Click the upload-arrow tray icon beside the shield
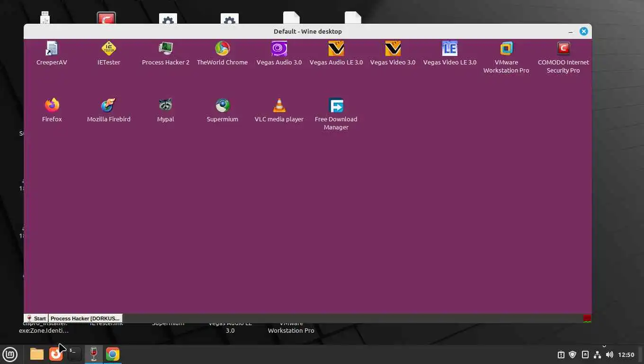Viewport: 644px width, 364px height. tap(585, 355)
